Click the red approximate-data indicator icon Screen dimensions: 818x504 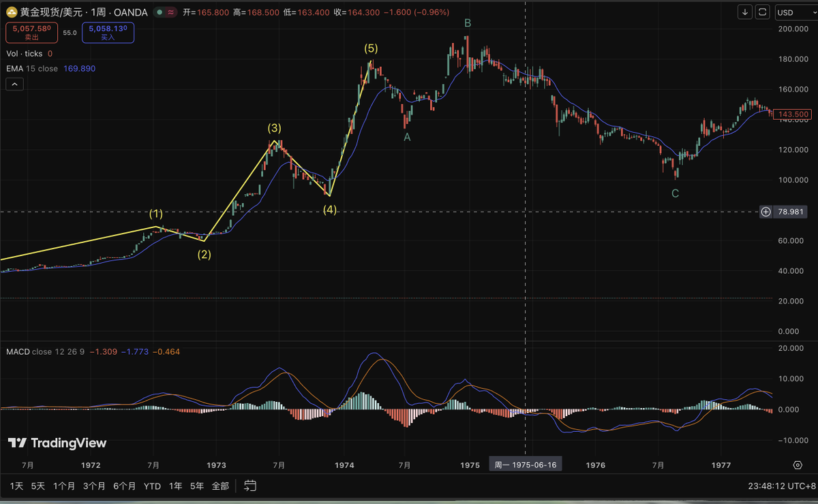(x=170, y=12)
